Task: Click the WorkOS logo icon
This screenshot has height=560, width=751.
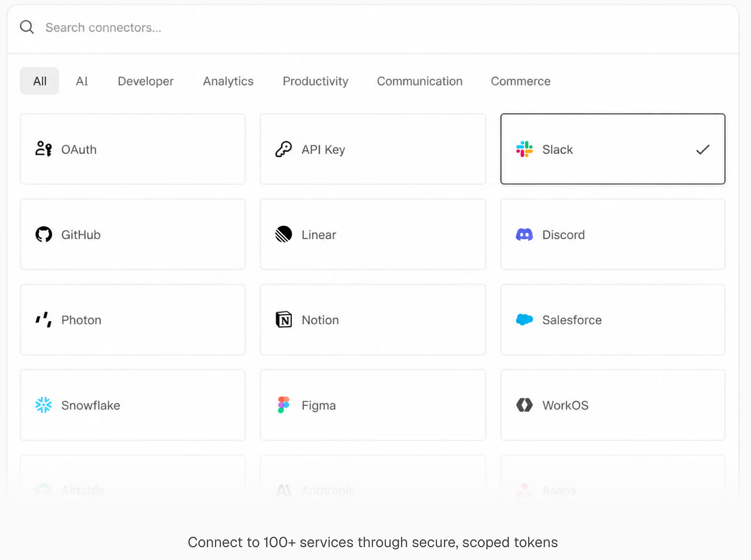Action: tap(525, 405)
